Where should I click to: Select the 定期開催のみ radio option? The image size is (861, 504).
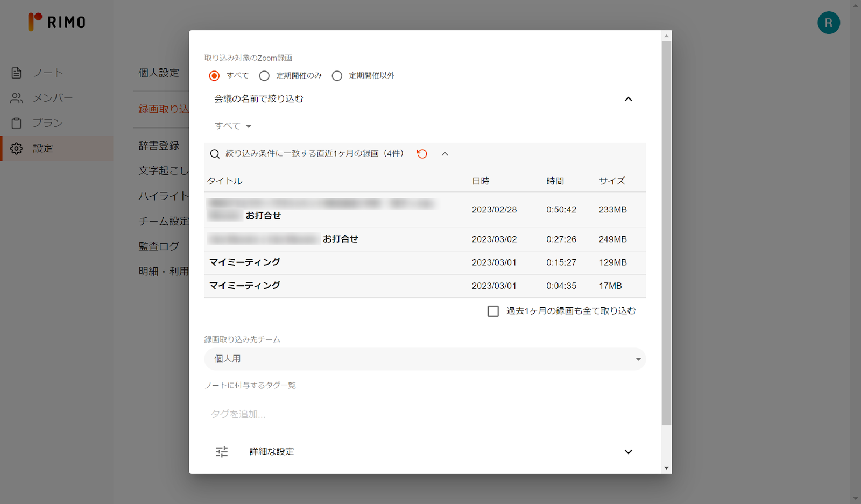point(264,76)
